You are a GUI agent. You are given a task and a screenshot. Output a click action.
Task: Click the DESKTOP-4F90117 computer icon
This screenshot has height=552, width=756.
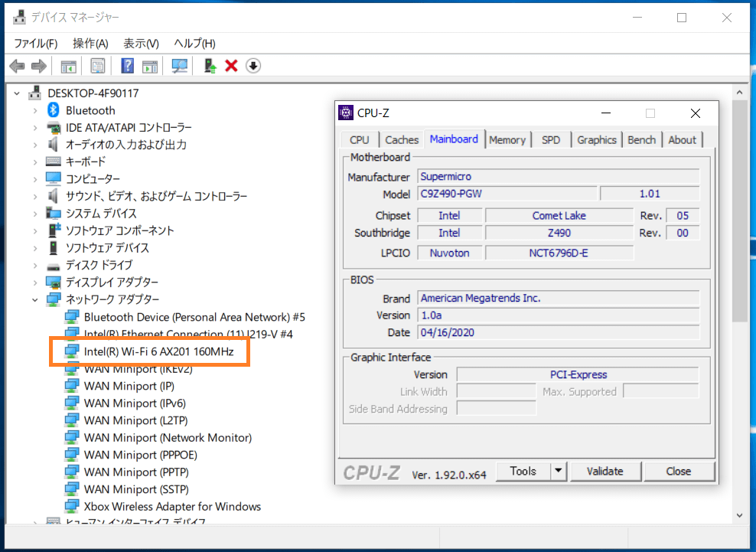34,93
